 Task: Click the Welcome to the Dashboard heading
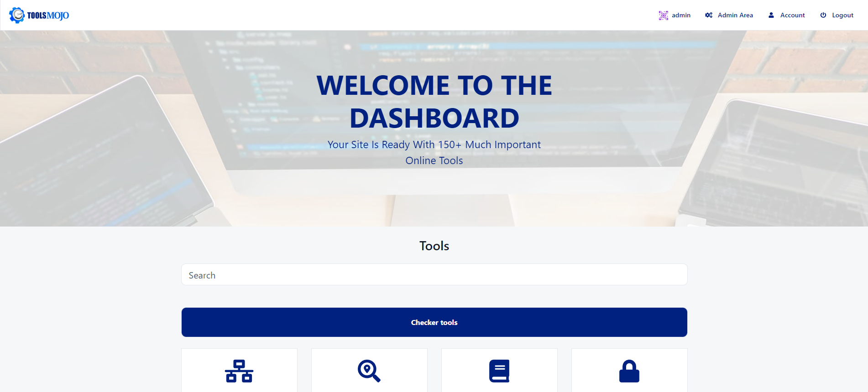click(x=434, y=102)
